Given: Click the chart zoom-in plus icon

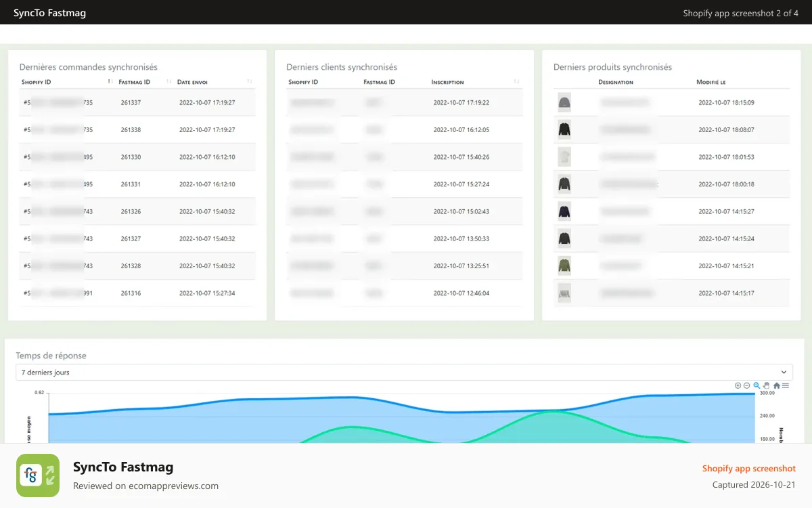Looking at the screenshot, I should (738, 385).
